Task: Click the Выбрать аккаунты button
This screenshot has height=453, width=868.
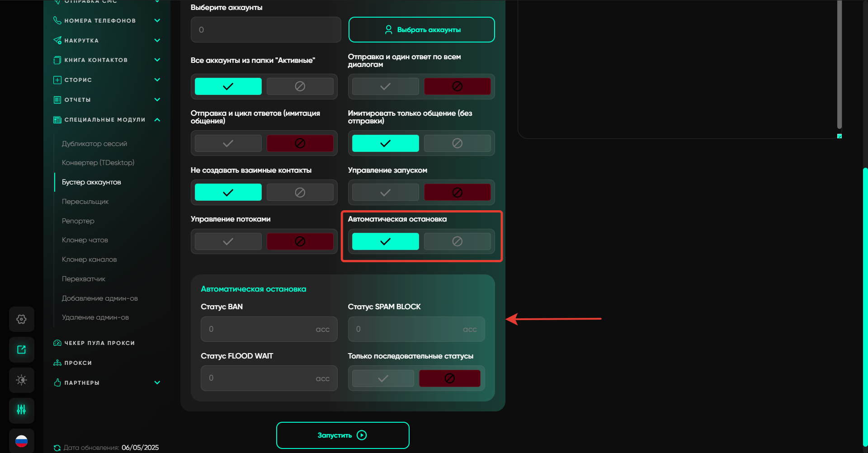Action: pos(421,30)
